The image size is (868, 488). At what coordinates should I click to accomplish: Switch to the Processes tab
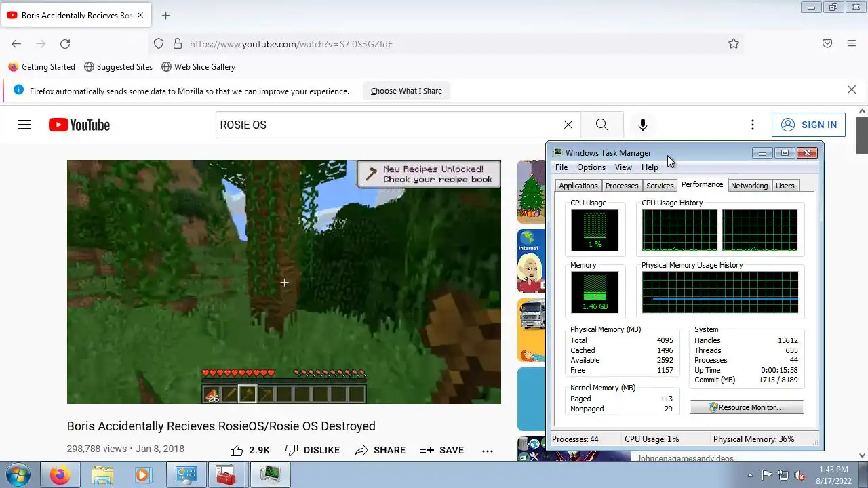(x=622, y=186)
